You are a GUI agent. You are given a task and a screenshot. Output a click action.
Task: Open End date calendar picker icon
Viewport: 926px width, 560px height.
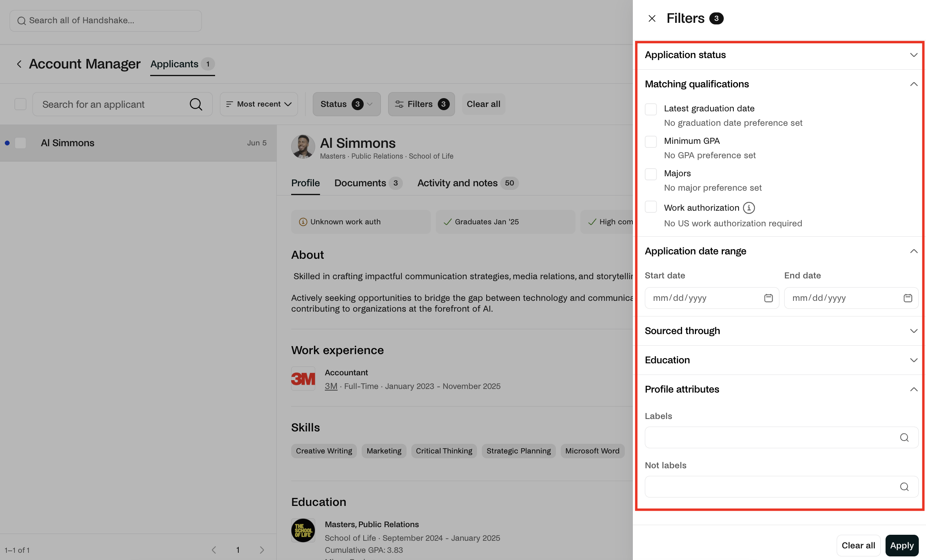(x=908, y=298)
